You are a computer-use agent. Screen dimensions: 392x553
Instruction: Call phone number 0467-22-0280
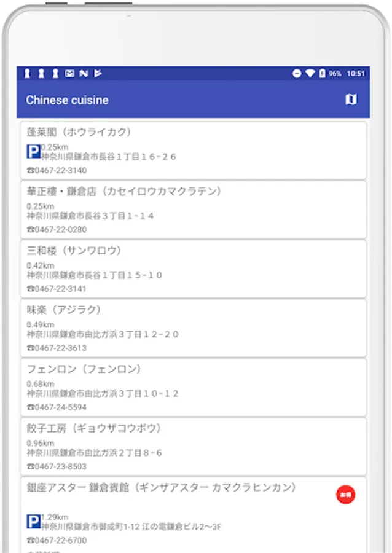tap(60, 230)
